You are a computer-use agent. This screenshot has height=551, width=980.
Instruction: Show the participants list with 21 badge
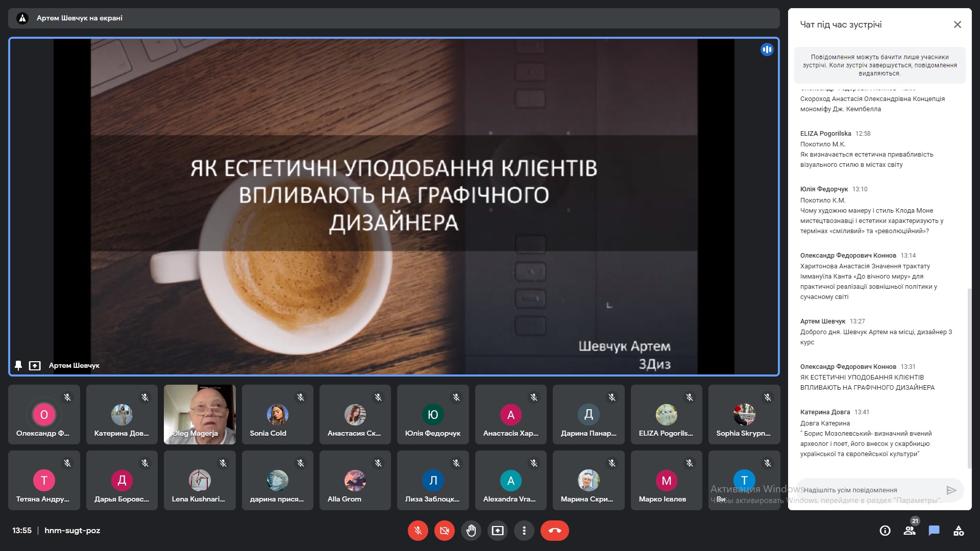910,531
